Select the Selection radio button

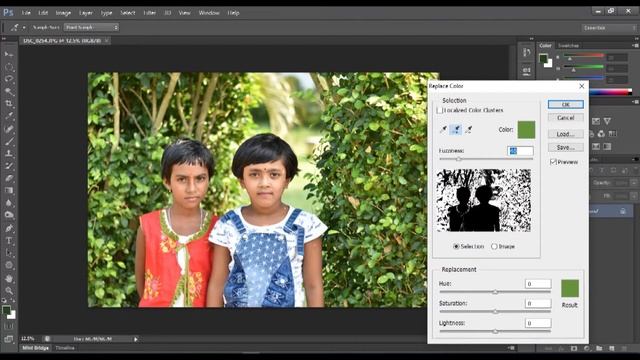tap(456, 246)
